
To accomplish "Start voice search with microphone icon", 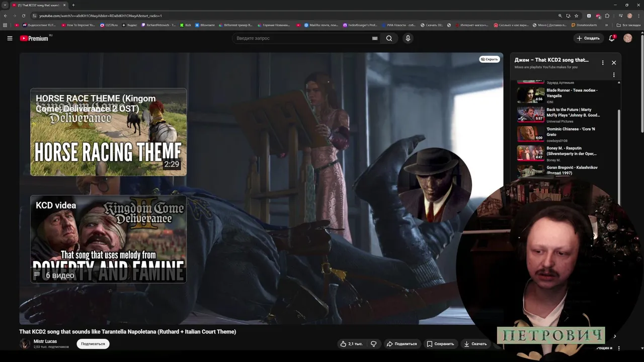I will [x=408, y=38].
